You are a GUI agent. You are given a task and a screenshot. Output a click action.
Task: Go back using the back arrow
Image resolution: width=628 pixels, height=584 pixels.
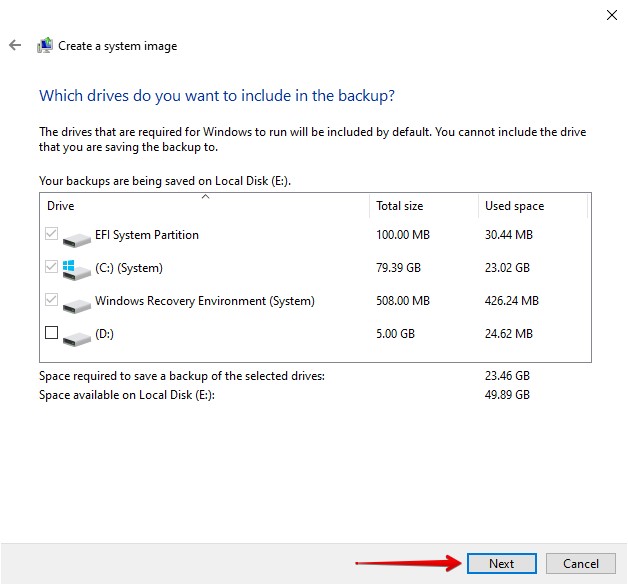coord(15,45)
